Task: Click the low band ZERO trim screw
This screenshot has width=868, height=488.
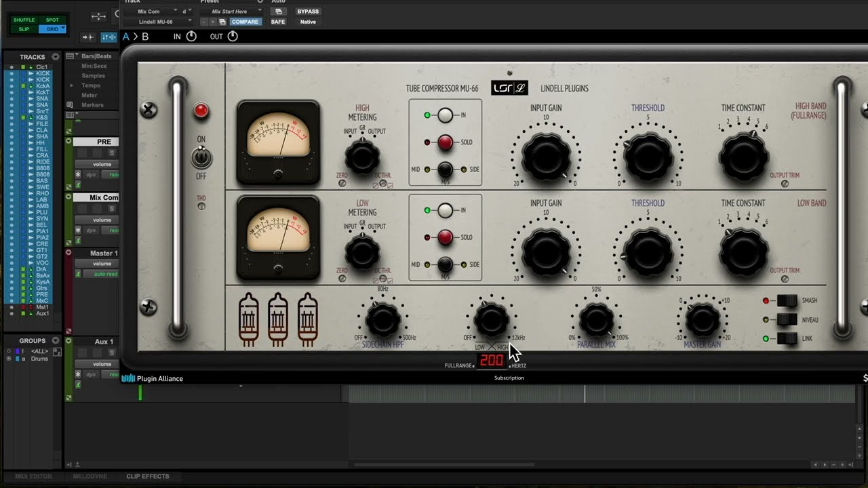Action: pyautogui.click(x=342, y=278)
